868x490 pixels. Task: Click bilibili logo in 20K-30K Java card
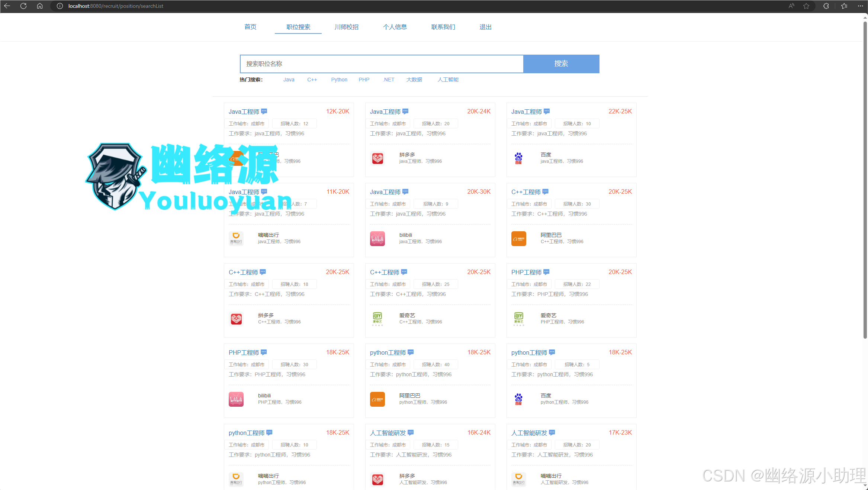coord(377,239)
